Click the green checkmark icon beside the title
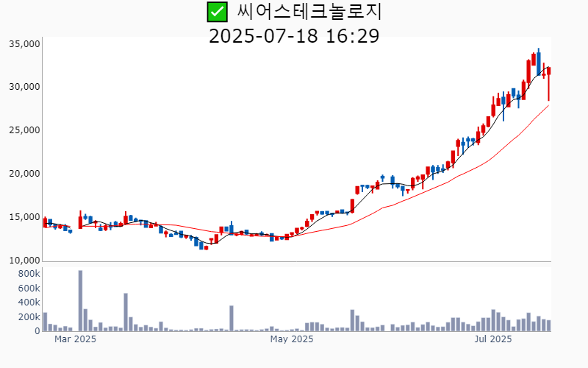This screenshot has height=368, width=588. (x=217, y=12)
